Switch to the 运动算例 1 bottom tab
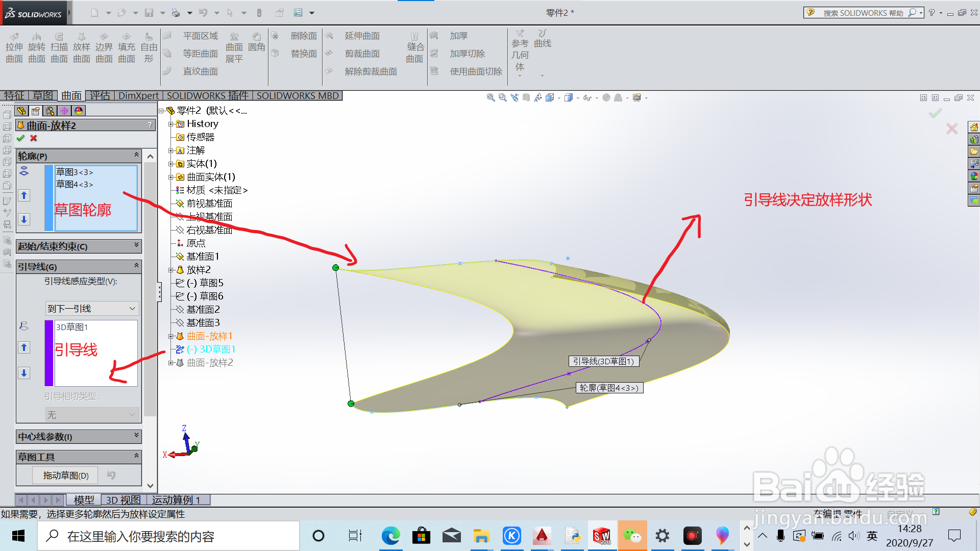The width and height of the screenshot is (980, 551). click(x=177, y=500)
